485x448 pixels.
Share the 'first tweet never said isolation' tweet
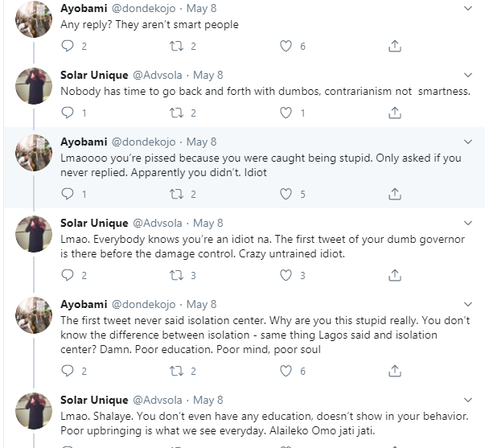[395, 371]
